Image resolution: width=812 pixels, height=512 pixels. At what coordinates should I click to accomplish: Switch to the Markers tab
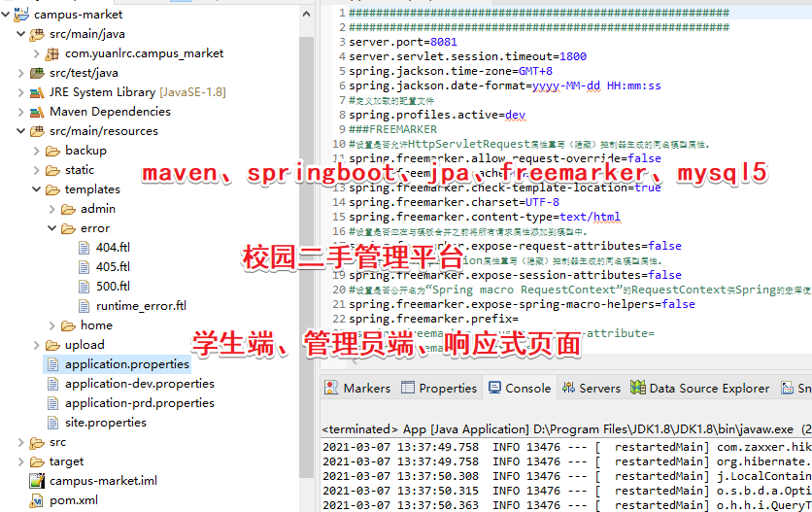[x=357, y=389]
